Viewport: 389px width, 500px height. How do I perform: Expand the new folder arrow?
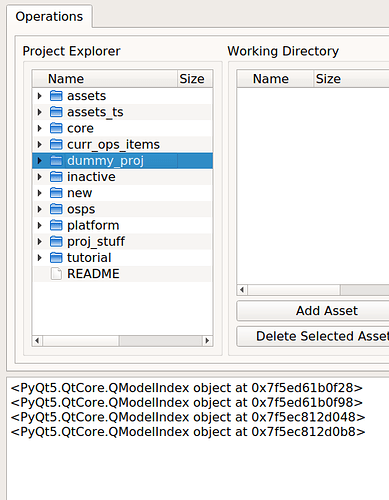click(x=40, y=193)
